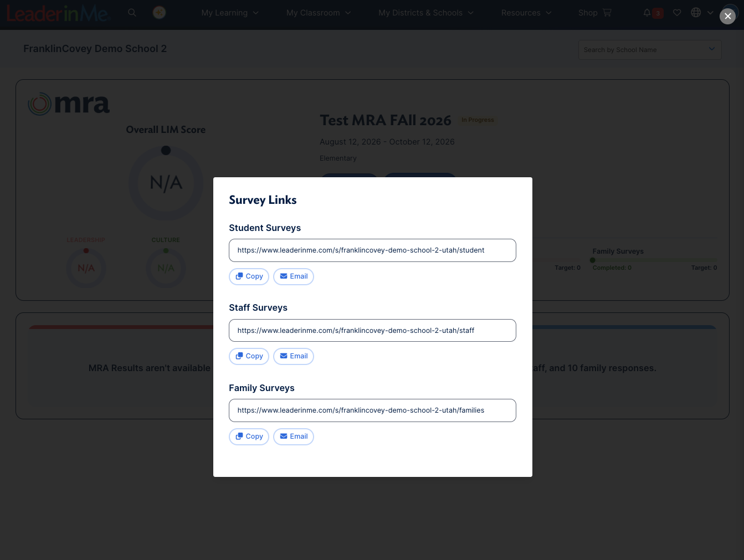The height and width of the screenshot is (560, 744).
Task: Open the Resources menu
Action: [526, 13]
